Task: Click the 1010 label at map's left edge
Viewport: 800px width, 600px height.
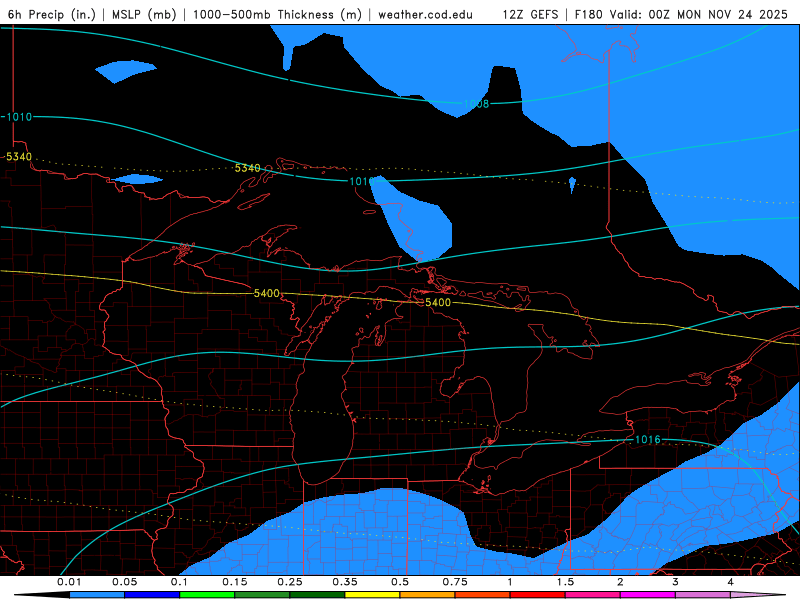Action: [19, 117]
